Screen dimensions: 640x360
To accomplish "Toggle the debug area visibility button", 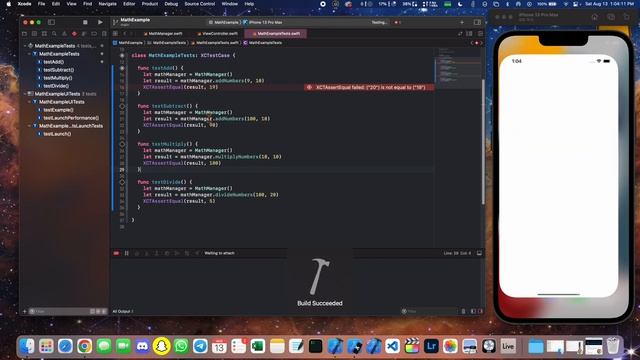I will [479, 253].
